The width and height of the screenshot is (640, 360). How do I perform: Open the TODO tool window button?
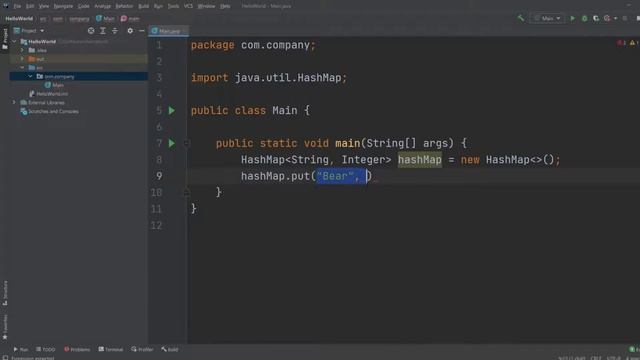point(46,349)
